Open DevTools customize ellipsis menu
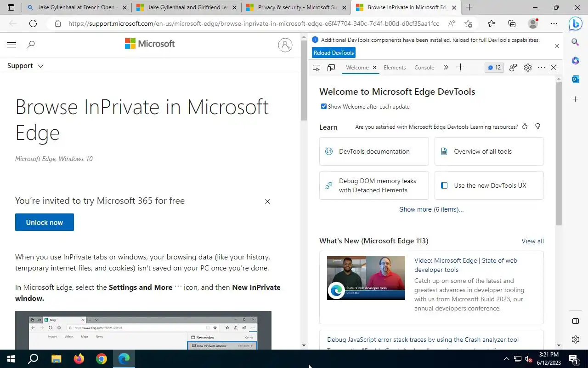Screen dimensions: 588x368 point(541,68)
